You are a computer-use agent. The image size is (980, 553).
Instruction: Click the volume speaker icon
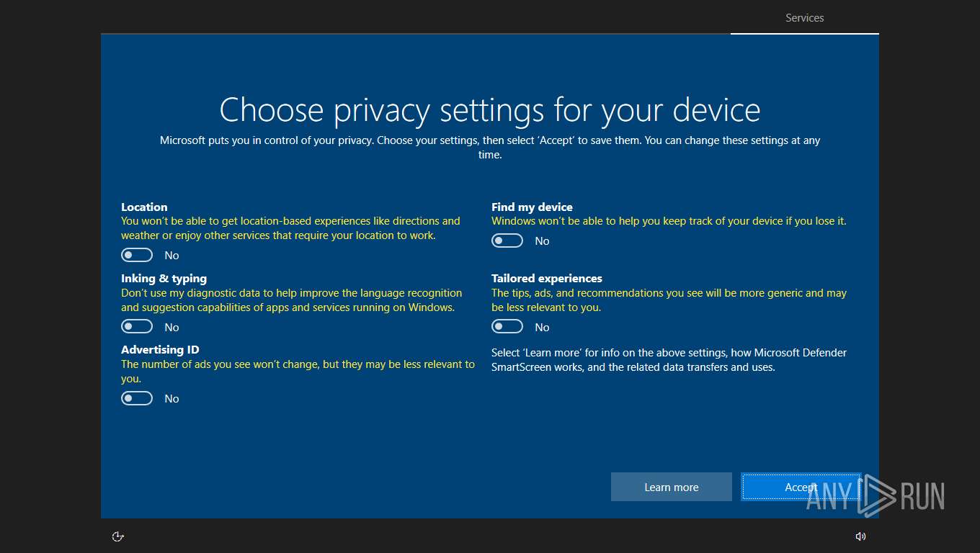860,536
